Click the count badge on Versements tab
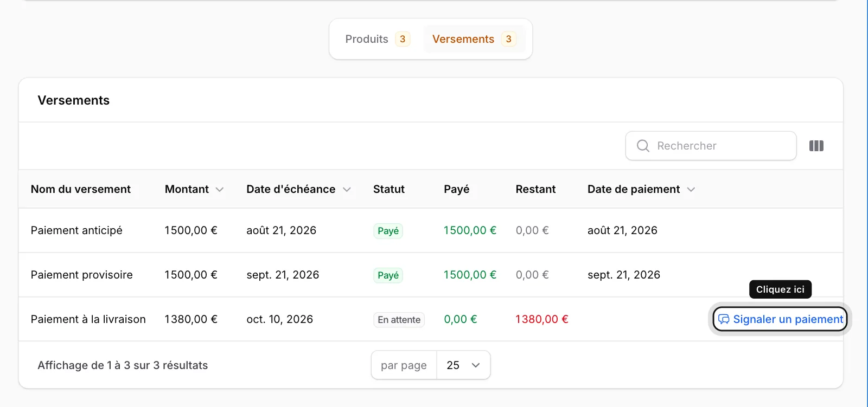This screenshot has height=407, width=868. [508, 39]
